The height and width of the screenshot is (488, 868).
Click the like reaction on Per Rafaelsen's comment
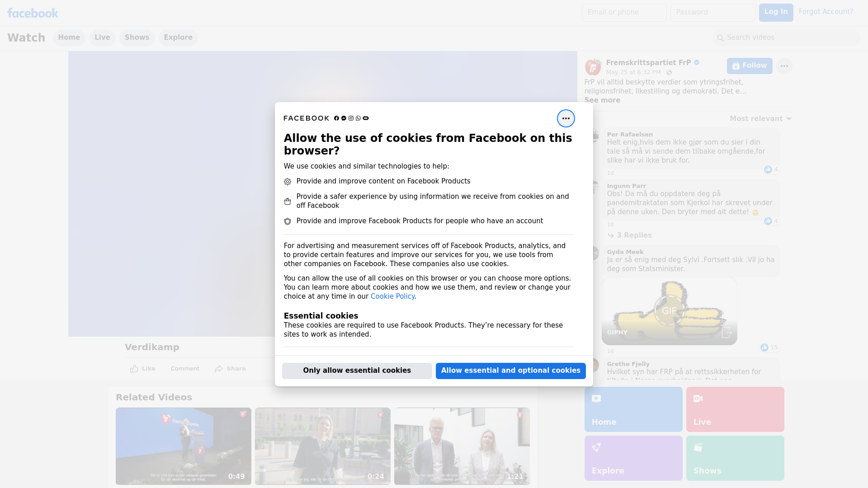tap(768, 169)
